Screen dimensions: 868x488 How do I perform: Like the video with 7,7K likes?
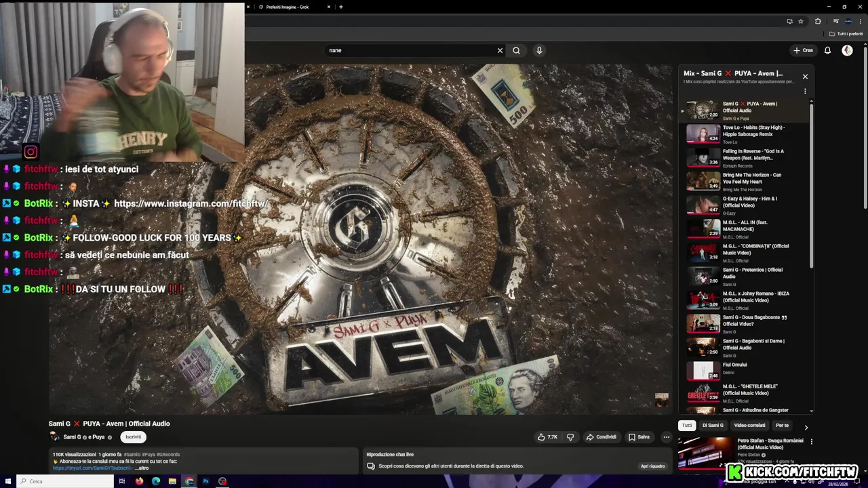[x=548, y=437]
